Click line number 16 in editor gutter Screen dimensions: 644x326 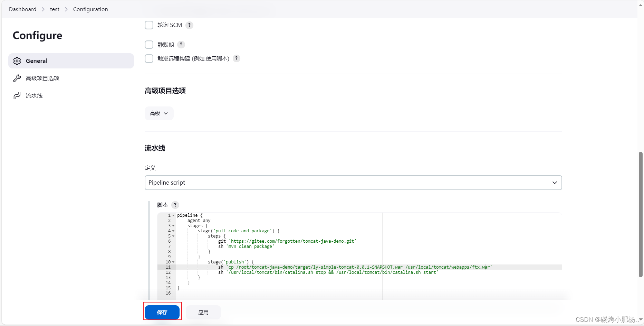[168, 293]
